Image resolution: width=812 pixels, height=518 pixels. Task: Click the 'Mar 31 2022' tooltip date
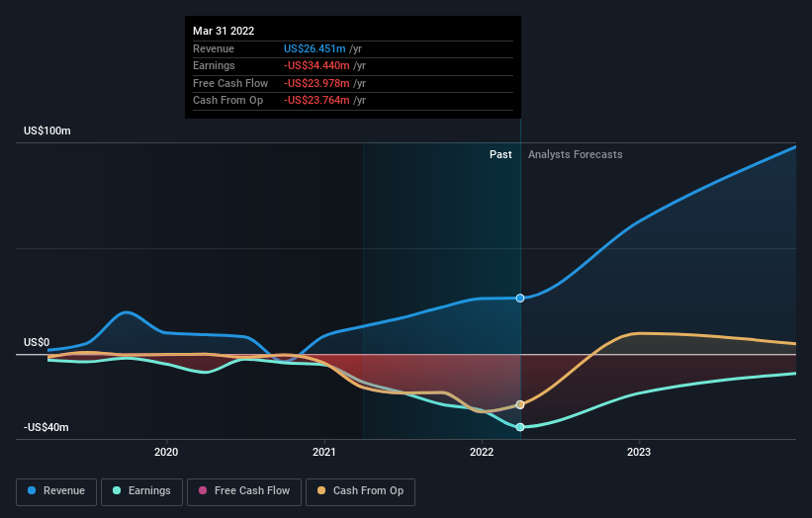[224, 31]
